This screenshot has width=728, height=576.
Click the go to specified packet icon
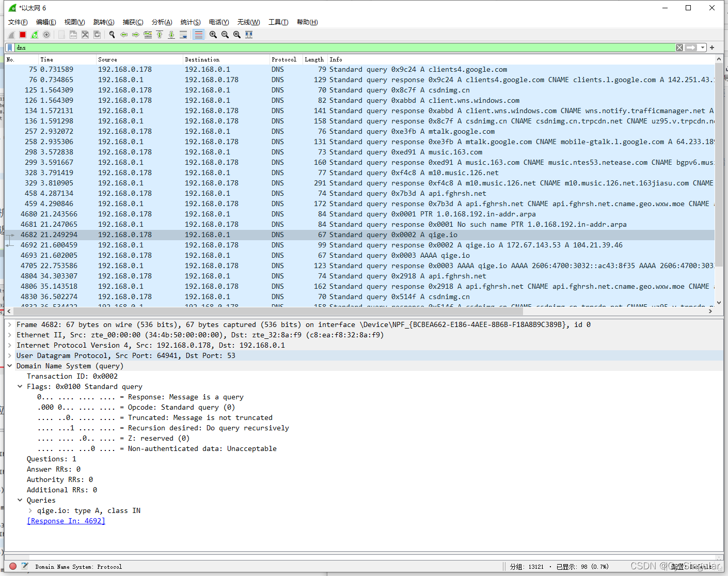click(148, 35)
